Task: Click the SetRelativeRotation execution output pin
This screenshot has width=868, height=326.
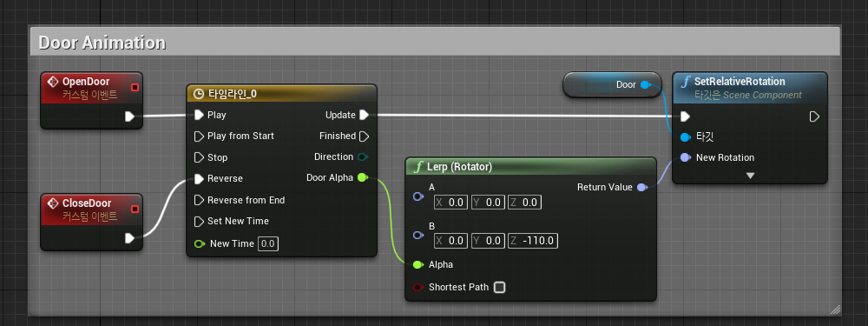Action: [x=814, y=116]
